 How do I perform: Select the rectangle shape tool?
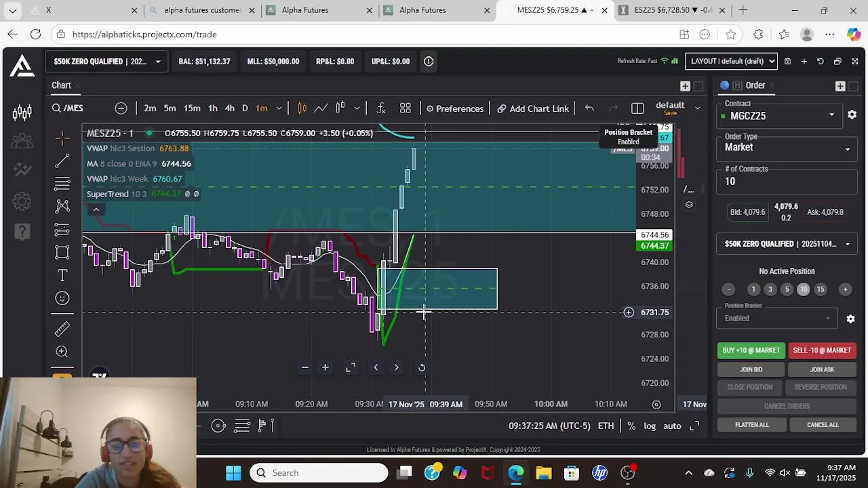pyautogui.click(x=62, y=252)
